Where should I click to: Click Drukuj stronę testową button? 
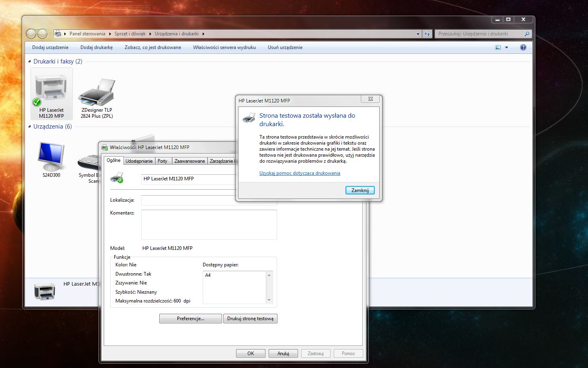(250, 319)
